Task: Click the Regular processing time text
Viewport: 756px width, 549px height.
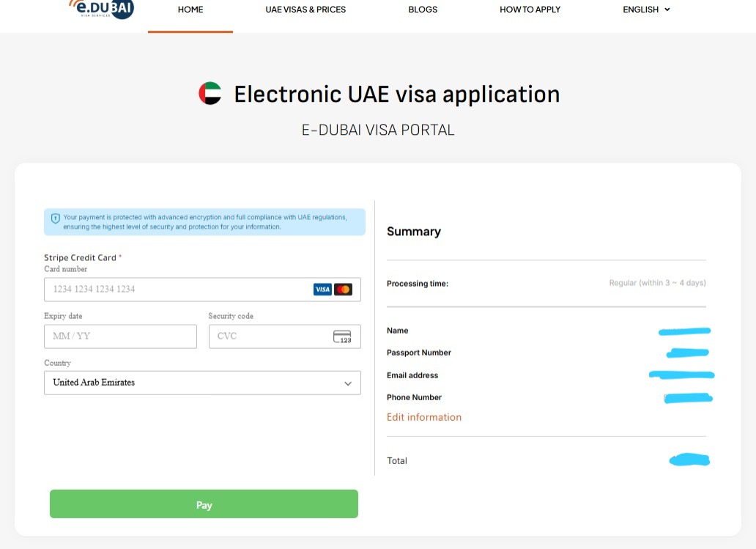Action: pyautogui.click(x=657, y=282)
